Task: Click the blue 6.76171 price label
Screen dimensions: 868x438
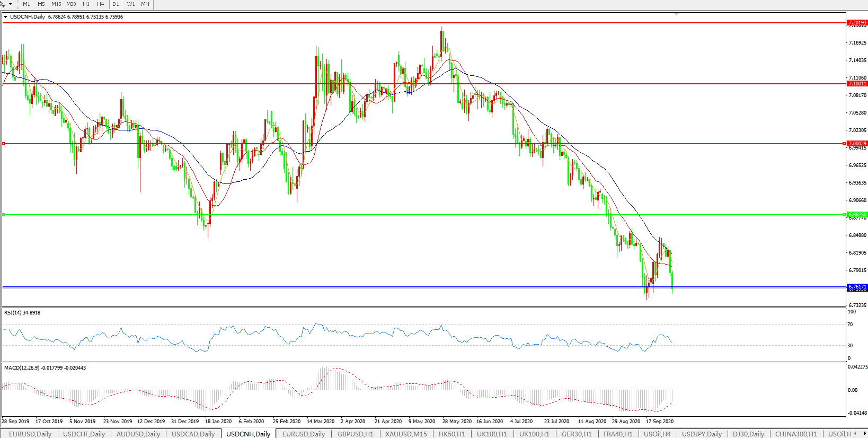Action: click(x=857, y=287)
